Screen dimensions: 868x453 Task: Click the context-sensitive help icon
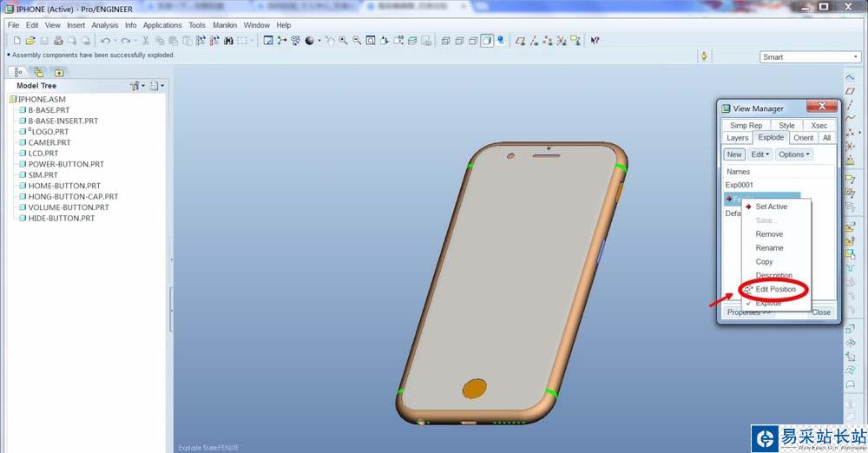(595, 41)
